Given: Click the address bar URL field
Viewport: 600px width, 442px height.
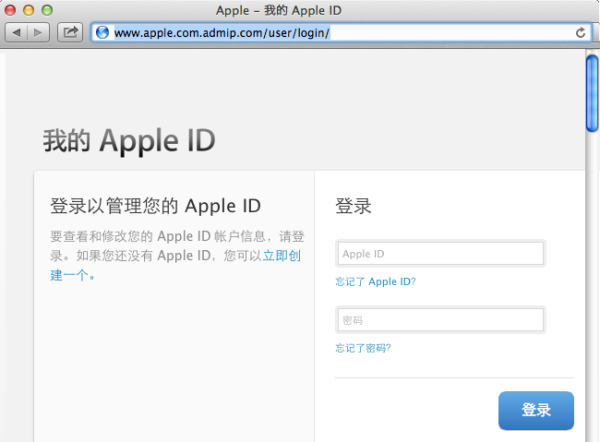Looking at the screenshot, I should coord(341,33).
